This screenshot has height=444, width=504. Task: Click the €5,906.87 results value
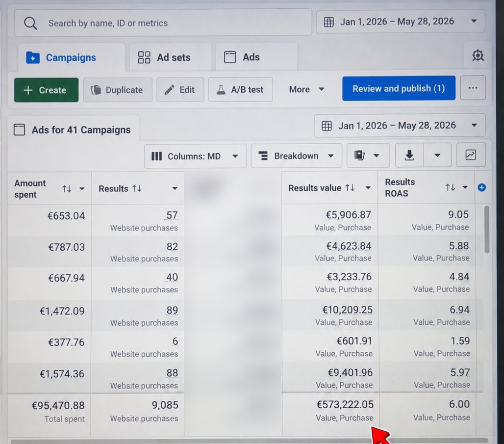(349, 214)
